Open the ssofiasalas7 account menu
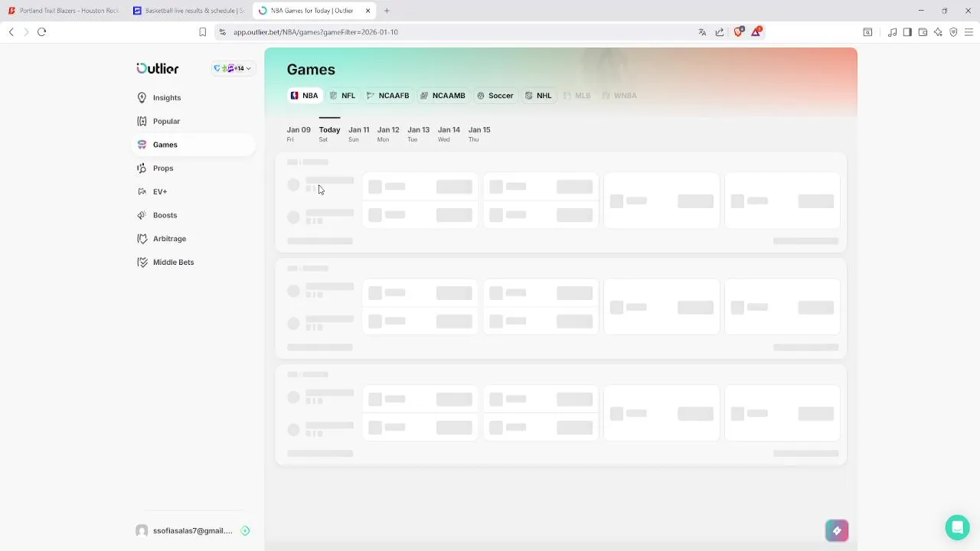The height and width of the screenshot is (551, 980). point(191,530)
